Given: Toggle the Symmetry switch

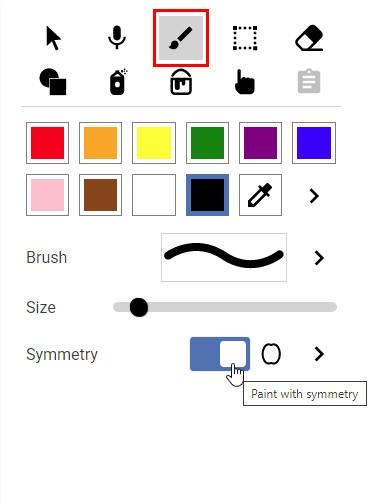Looking at the screenshot, I should coord(220,354).
